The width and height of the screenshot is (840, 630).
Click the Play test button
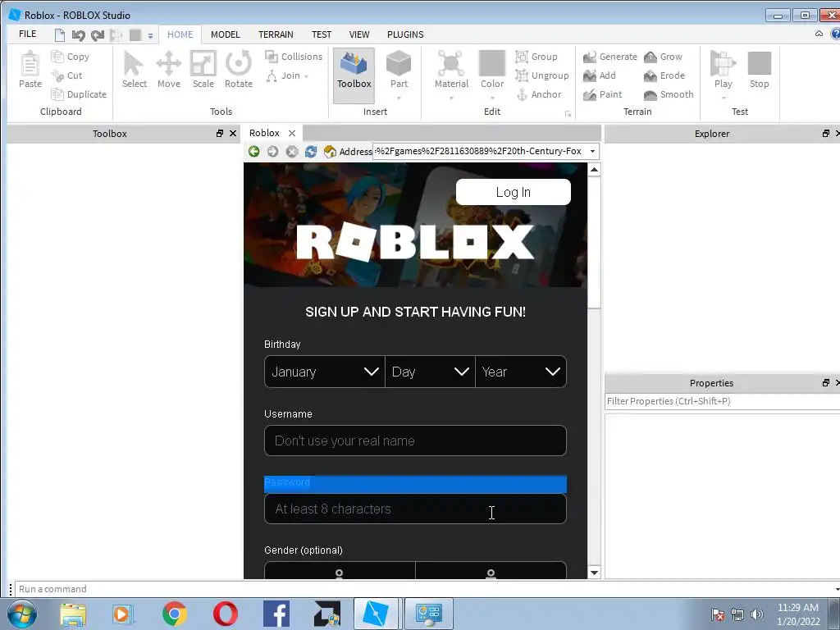click(724, 69)
